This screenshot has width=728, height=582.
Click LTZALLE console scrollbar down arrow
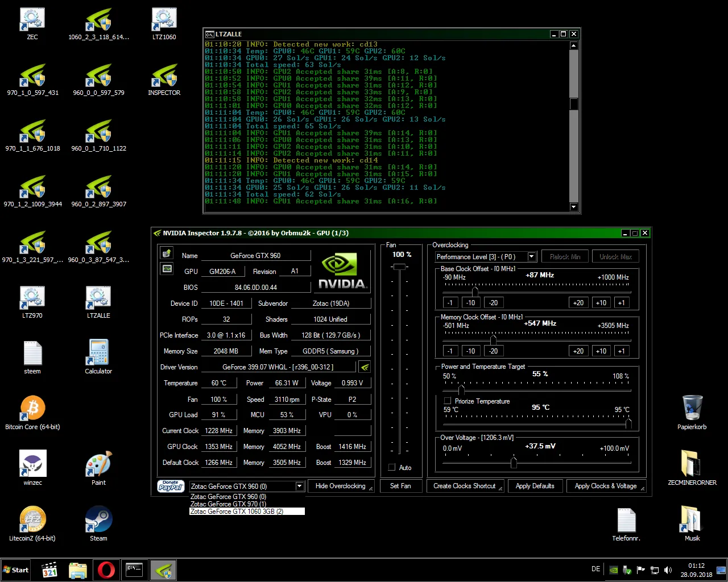click(x=573, y=207)
